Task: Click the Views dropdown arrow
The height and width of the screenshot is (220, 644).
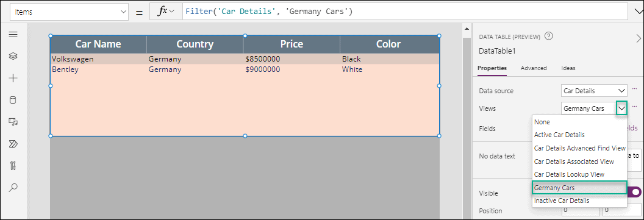Action: tap(622, 108)
